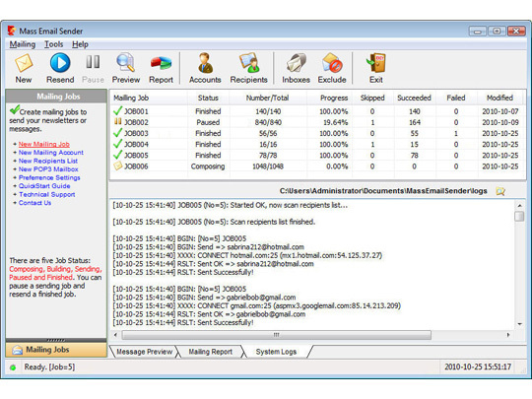The image size is (532, 399).
Task: Open the Tools menu
Action: pos(53,44)
